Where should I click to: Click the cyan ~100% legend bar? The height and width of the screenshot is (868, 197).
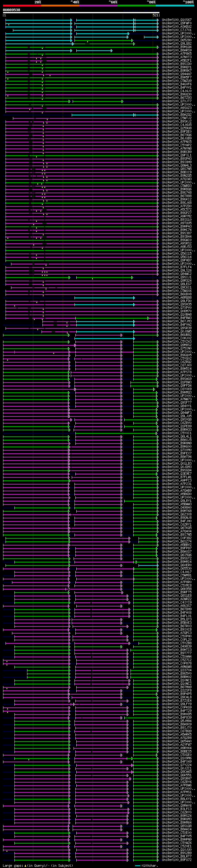click(x=175, y=6)
